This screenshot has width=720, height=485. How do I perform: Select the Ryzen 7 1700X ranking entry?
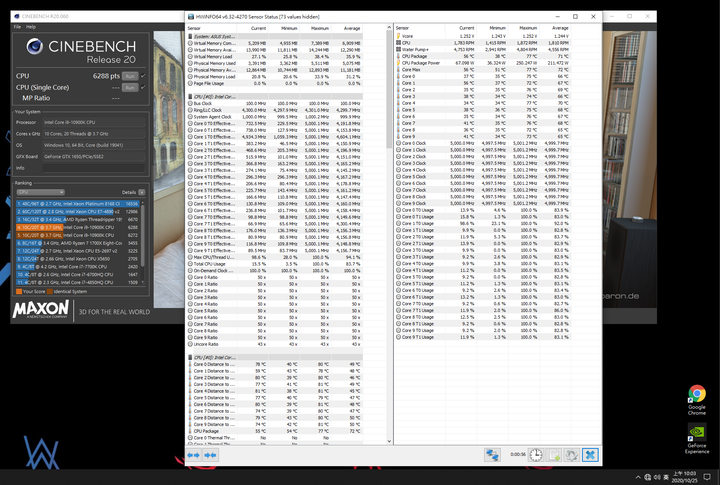(78, 243)
